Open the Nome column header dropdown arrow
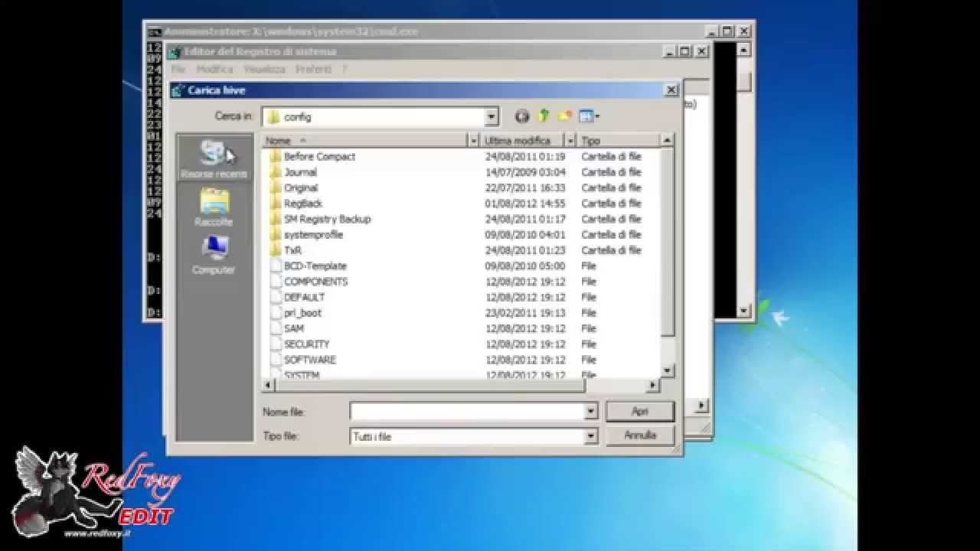 click(x=473, y=141)
